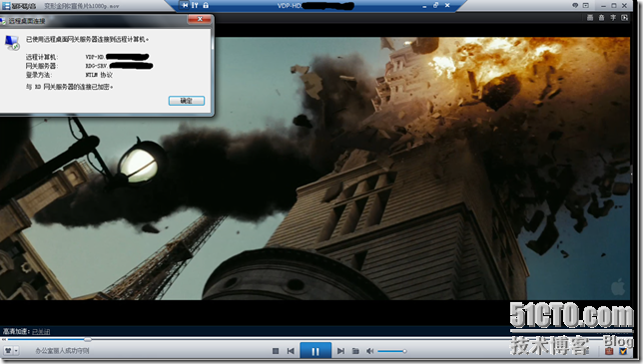Image resolution: width=643 pixels, height=364 pixels.
Task: Click the rightmost toolbar icon above the video
Action: [x=625, y=18]
